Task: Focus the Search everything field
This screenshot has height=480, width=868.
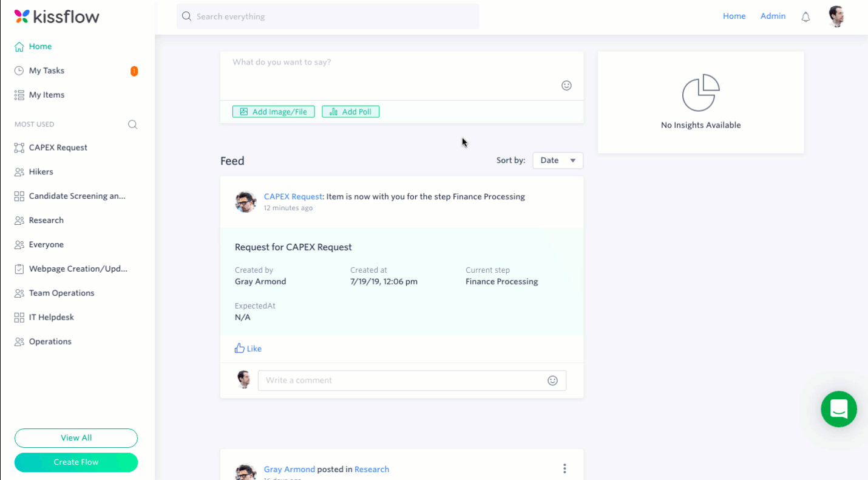Action: [328, 16]
